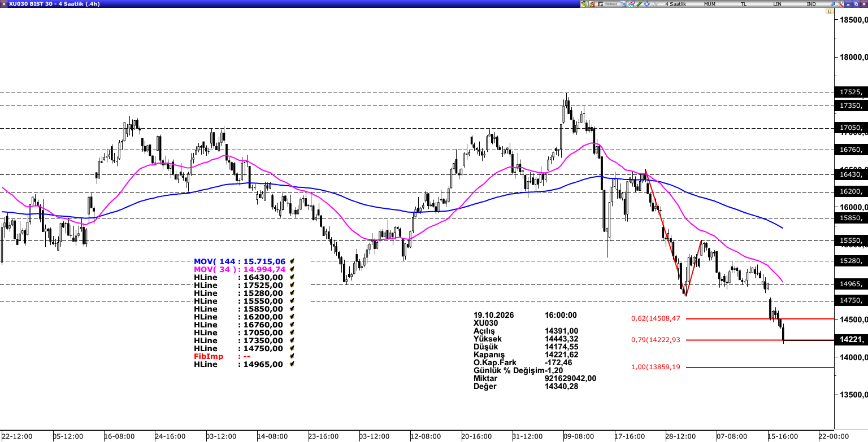
Task: Select the green pencil drawing tool
Action: pos(639,4)
